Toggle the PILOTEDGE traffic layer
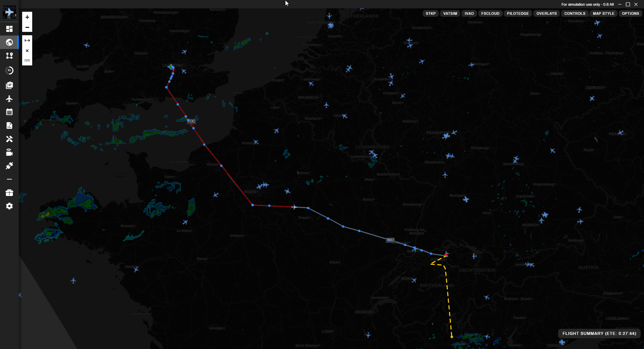This screenshot has height=349, width=644. click(x=518, y=13)
